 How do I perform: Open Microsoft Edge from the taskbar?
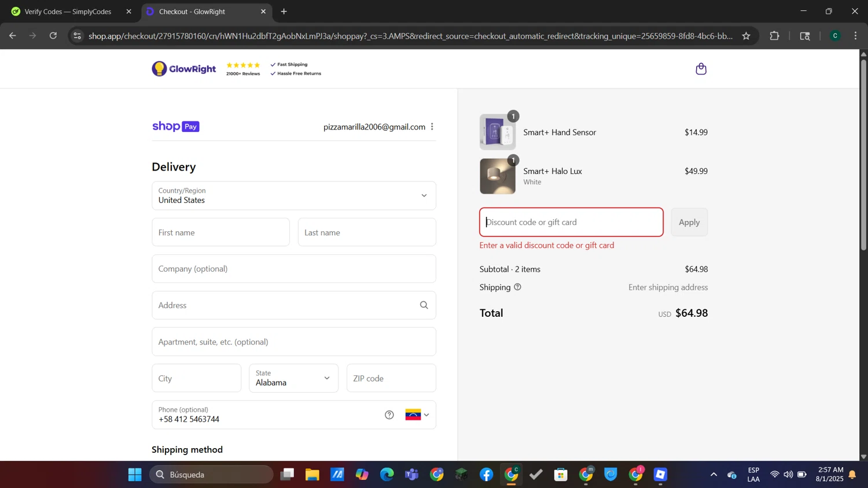point(387,475)
